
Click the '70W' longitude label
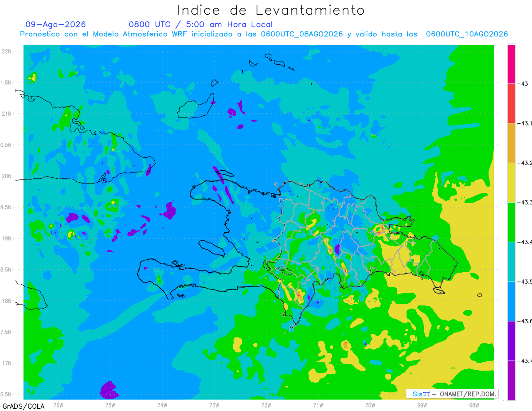pos(370,405)
